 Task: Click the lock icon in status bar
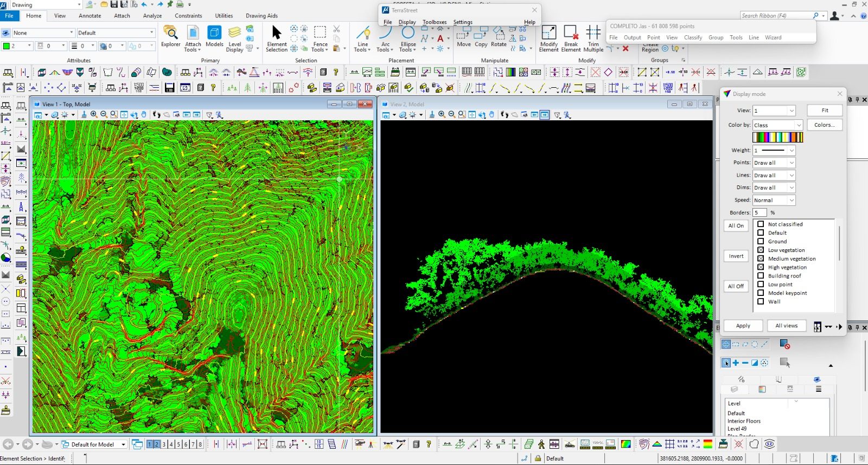(x=538, y=458)
